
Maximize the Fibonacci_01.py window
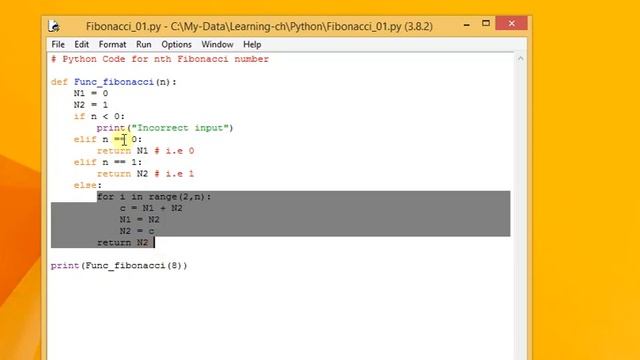(486, 24)
